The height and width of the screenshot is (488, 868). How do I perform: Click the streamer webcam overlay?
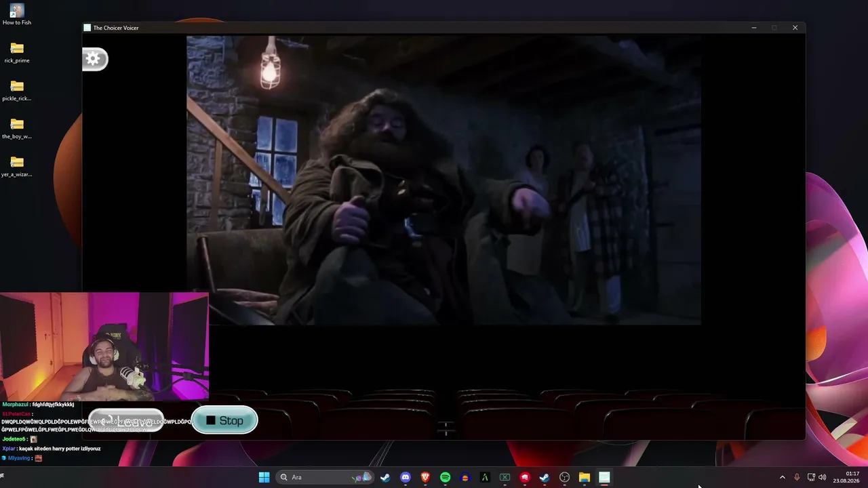[104, 346]
